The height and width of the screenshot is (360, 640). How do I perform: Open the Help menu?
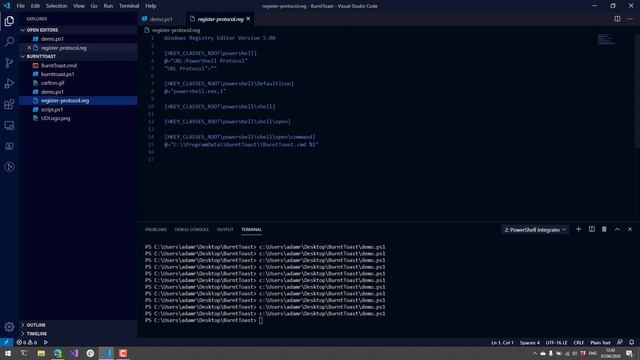[151, 6]
